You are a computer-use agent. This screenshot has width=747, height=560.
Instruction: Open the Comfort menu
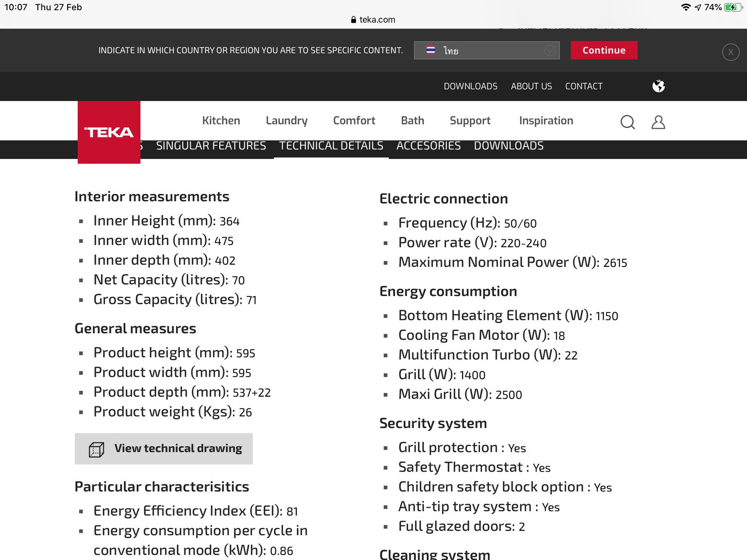point(354,121)
